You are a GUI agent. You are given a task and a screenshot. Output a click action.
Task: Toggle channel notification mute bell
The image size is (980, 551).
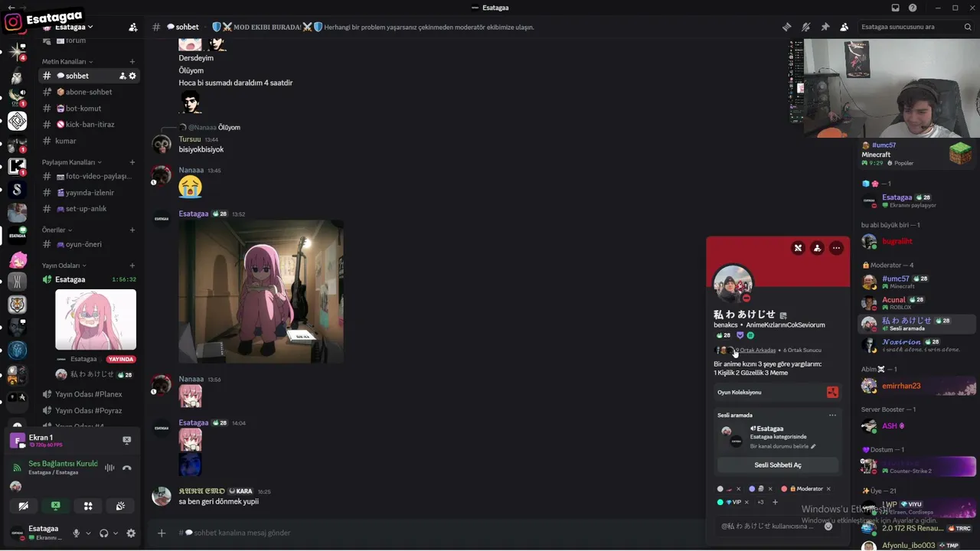pyautogui.click(x=805, y=27)
